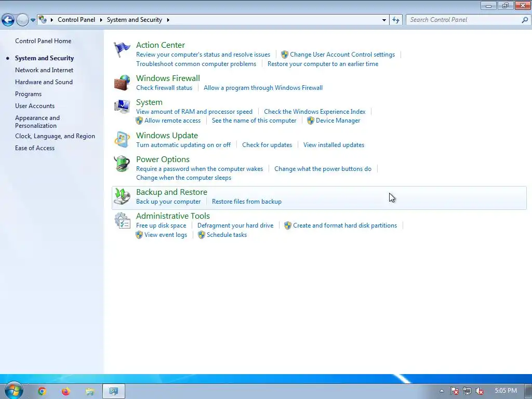532x399 pixels.
Task: Open the address bar history dropdown
Action: pos(384,20)
